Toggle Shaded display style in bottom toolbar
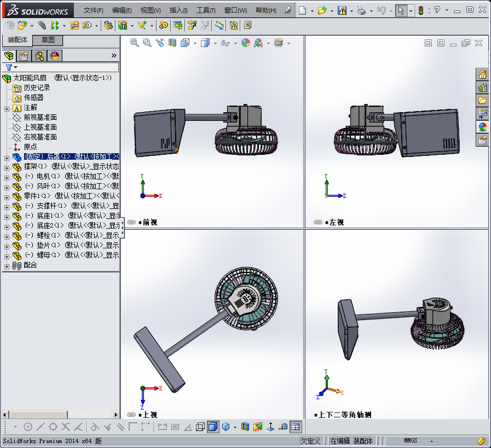This screenshot has height=448, width=491. point(213,427)
